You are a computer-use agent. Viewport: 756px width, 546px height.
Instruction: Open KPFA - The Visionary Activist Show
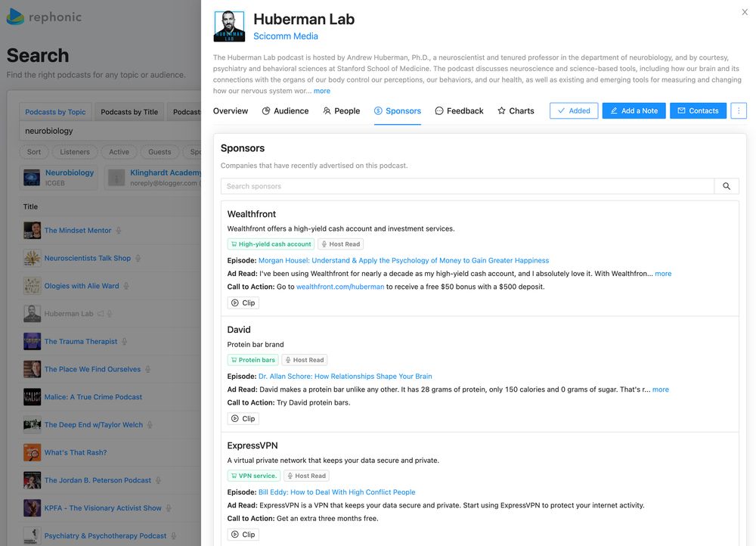(103, 508)
